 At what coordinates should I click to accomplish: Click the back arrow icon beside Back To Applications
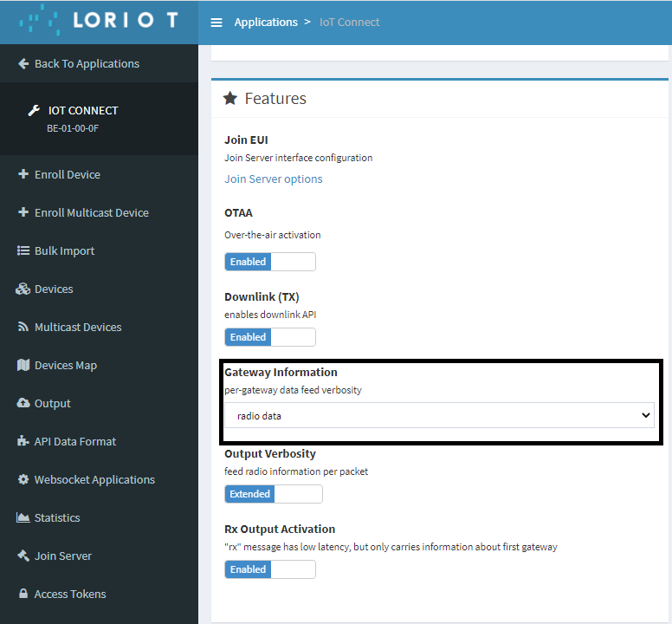pyautogui.click(x=23, y=64)
